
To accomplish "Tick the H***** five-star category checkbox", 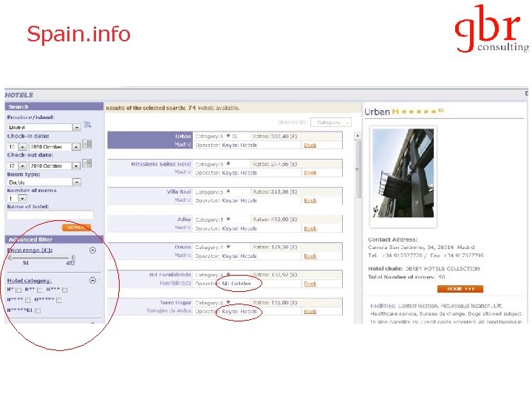I will click(59, 300).
